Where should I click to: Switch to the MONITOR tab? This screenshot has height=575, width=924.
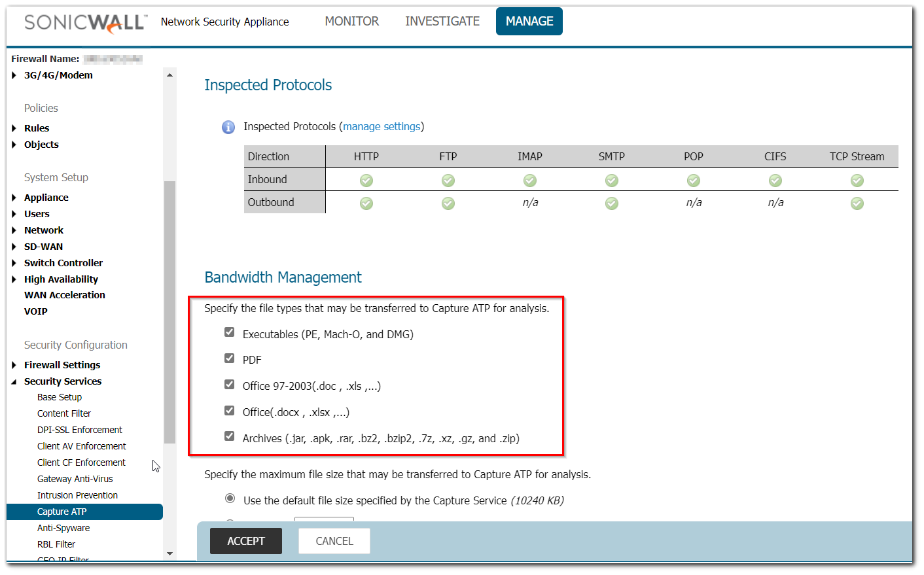click(x=351, y=22)
